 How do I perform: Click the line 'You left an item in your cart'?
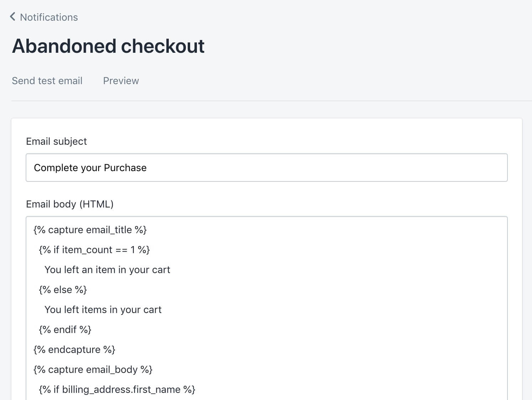click(x=107, y=270)
